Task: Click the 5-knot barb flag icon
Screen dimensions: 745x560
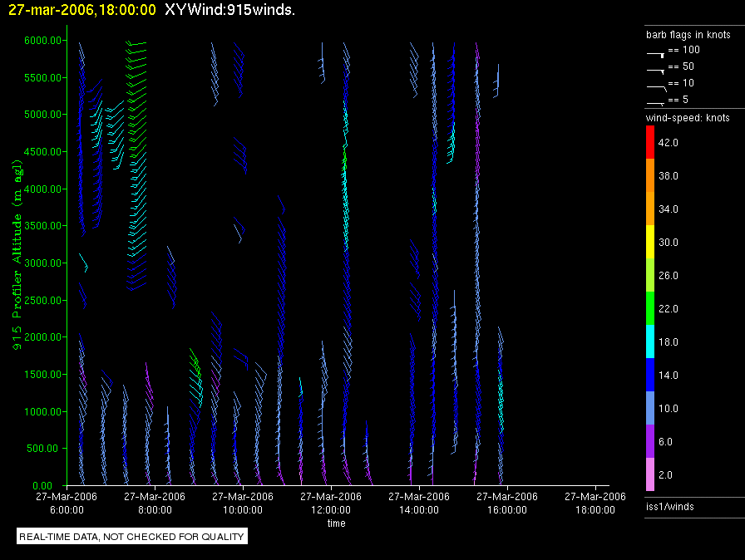Action: click(x=655, y=101)
